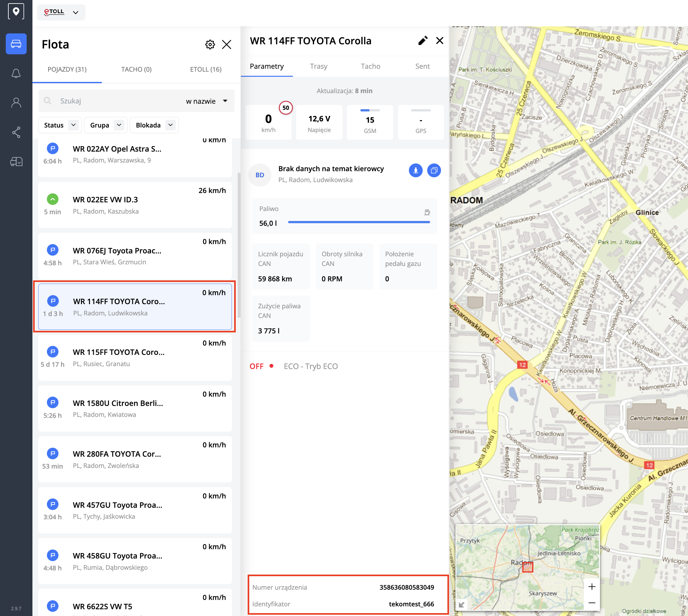The width and height of the screenshot is (688, 616).
Task: Click parking icon of WR 458GU
Action: pos(52,555)
